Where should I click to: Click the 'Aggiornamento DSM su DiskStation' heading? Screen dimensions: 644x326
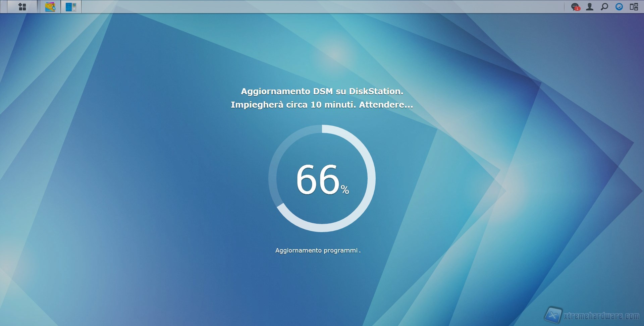[322, 91]
